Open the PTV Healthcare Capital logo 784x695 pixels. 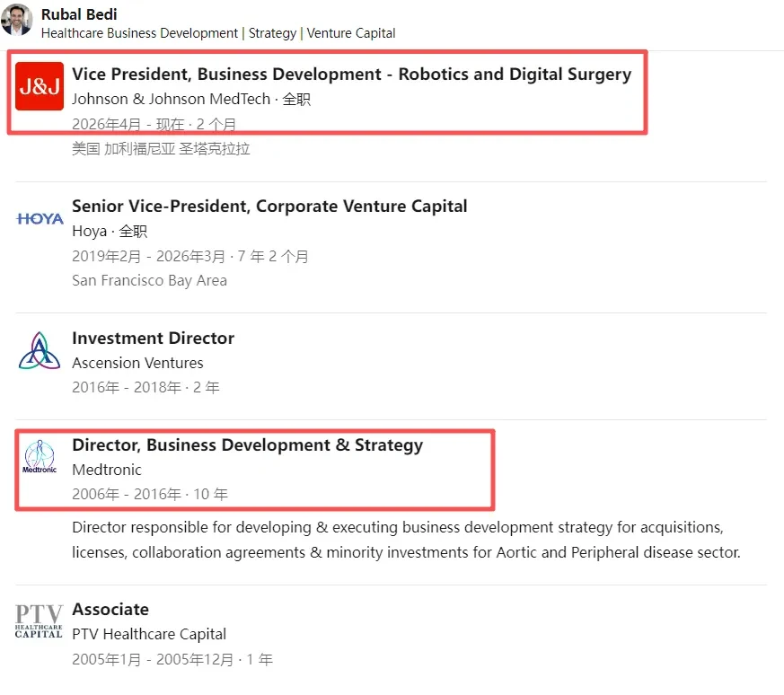[39, 621]
